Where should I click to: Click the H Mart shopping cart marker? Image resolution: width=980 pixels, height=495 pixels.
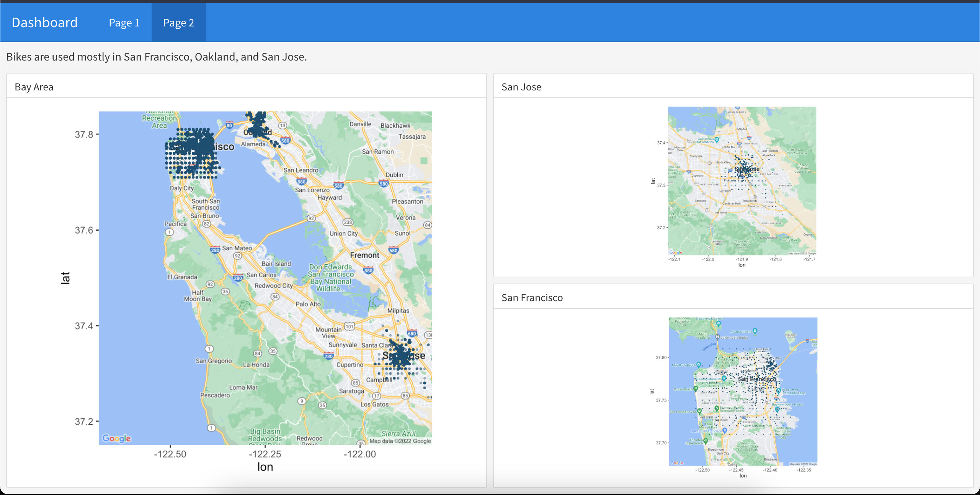(x=724, y=430)
